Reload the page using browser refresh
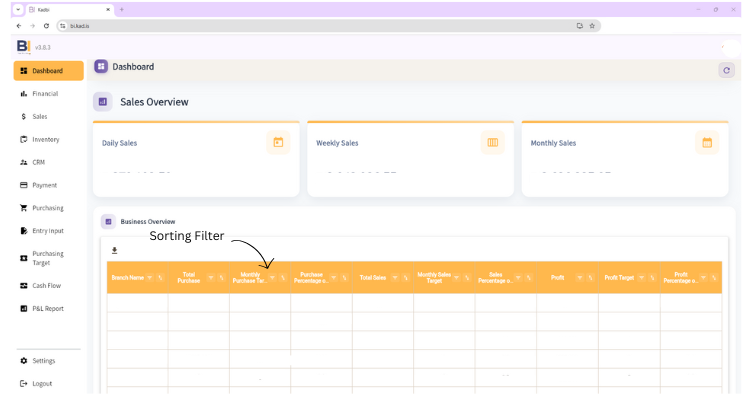 (46, 26)
